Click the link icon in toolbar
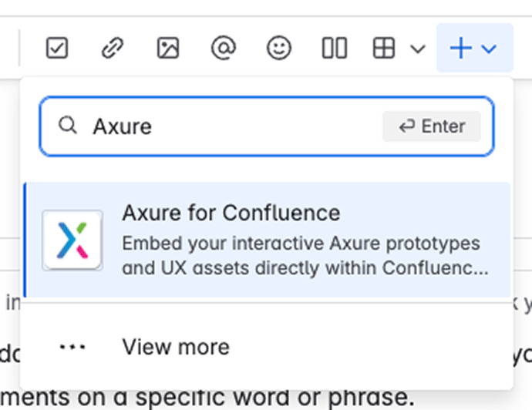The width and height of the screenshot is (532, 410). [x=113, y=49]
